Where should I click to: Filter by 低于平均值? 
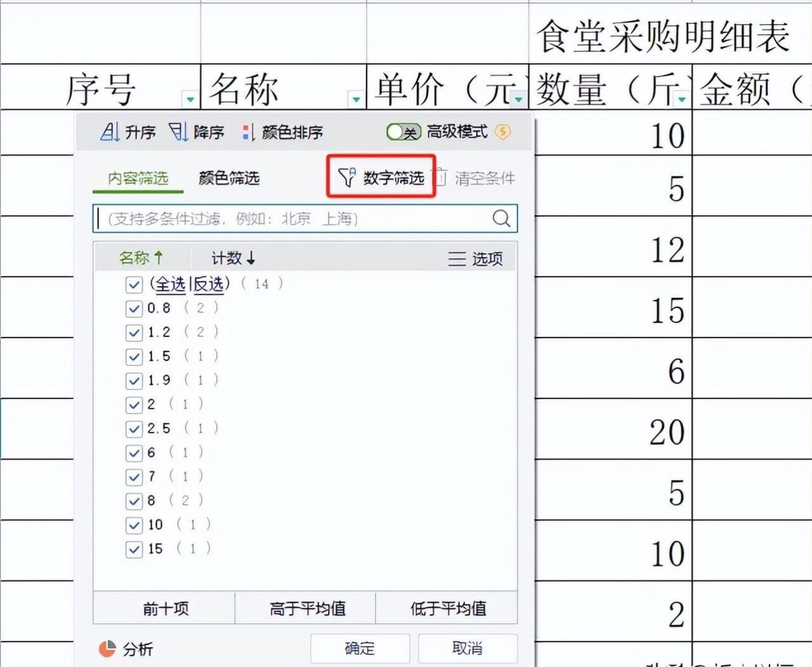pyautogui.click(x=447, y=609)
